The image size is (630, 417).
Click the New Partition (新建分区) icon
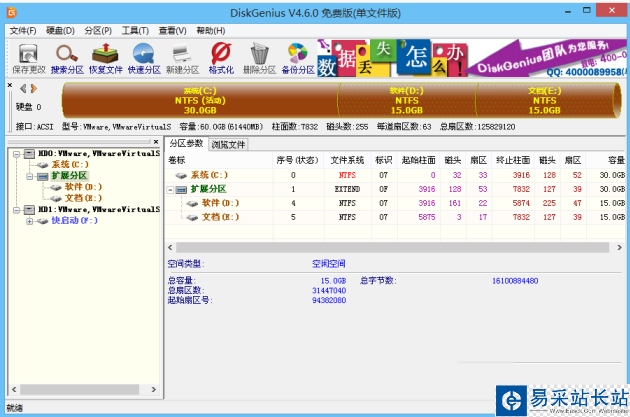[x=182, y=59]
